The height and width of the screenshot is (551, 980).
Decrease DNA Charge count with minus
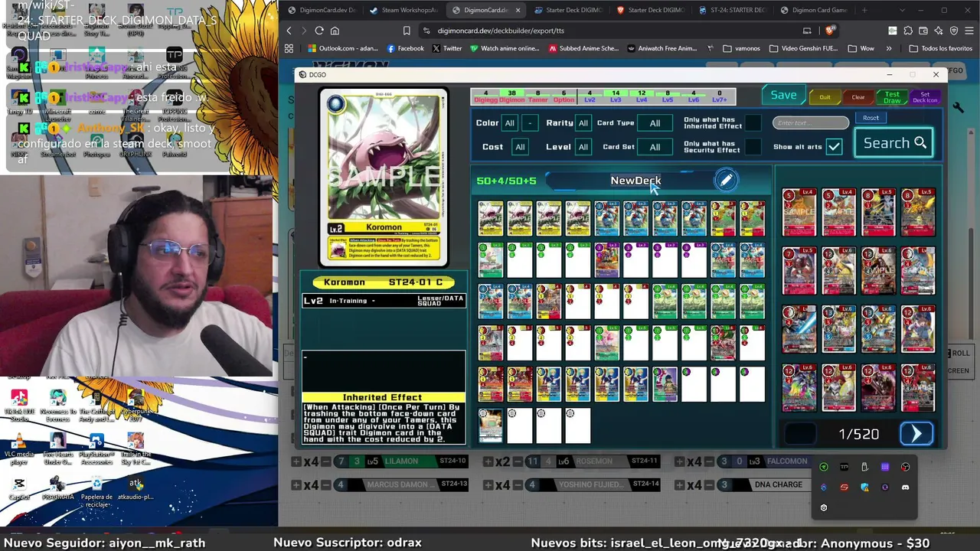pos(707,484)
